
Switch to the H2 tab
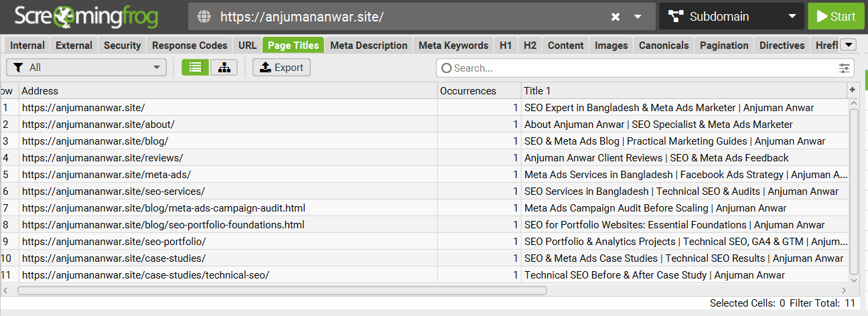click(530, 46)
